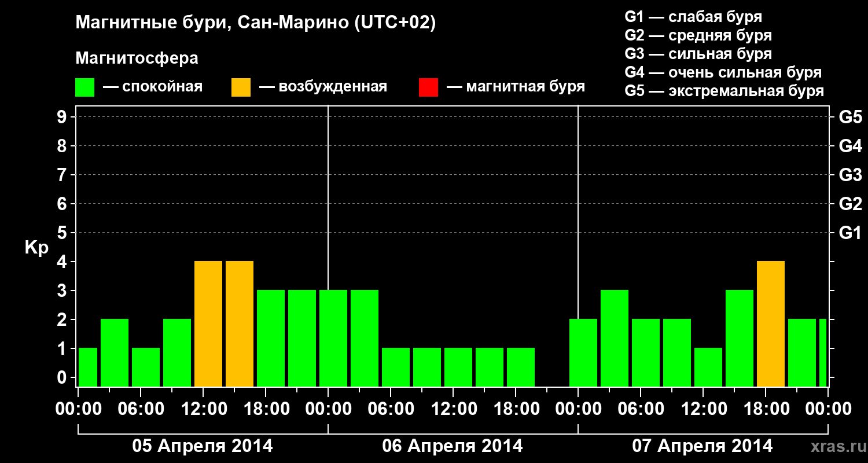Click the '— магнитная буря' legend label
Viewport: 868px width, 463px height.
(516, 87)
